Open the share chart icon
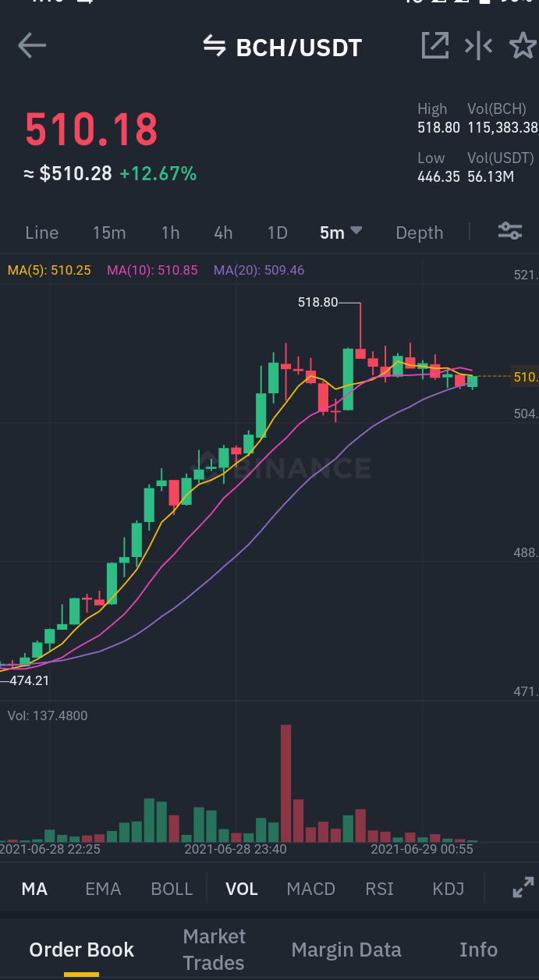This screenshot has height=980, width=539. 435,46
